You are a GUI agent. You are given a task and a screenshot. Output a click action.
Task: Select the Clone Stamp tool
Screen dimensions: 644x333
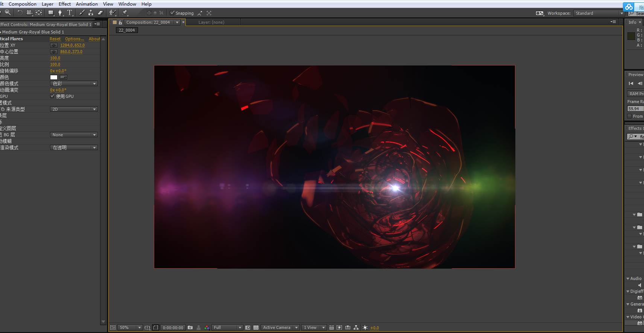pyautogui.click(x=91, y=13)
